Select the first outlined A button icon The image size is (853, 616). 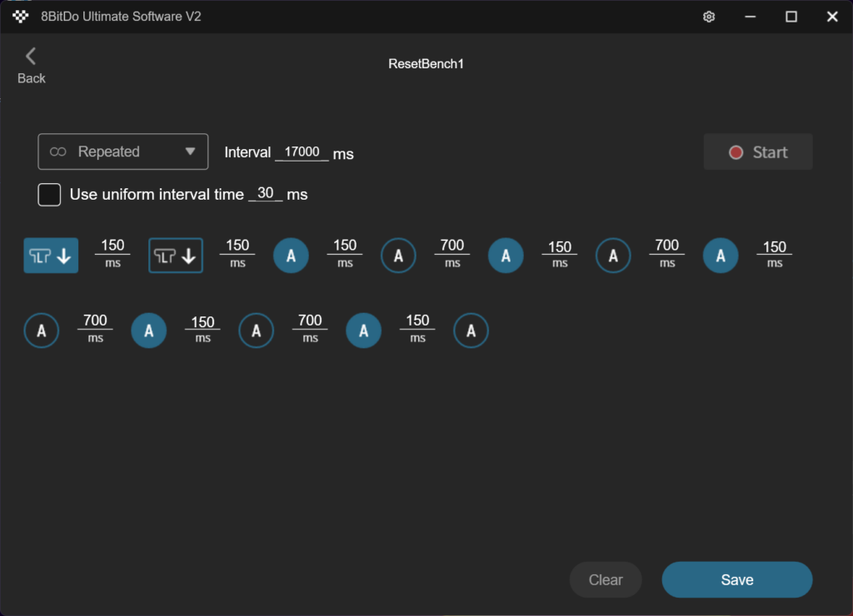click(399, 256)
